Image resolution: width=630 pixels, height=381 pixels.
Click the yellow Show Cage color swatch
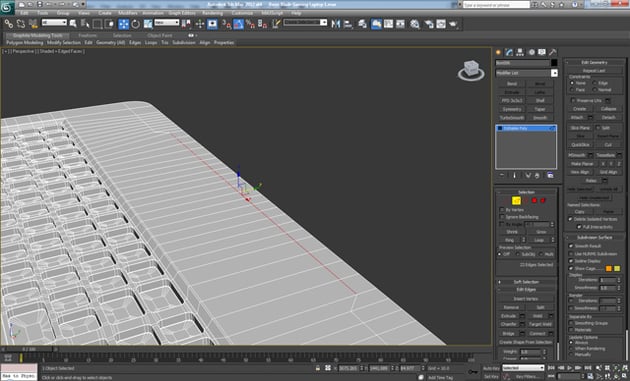(x=617, y=268)
